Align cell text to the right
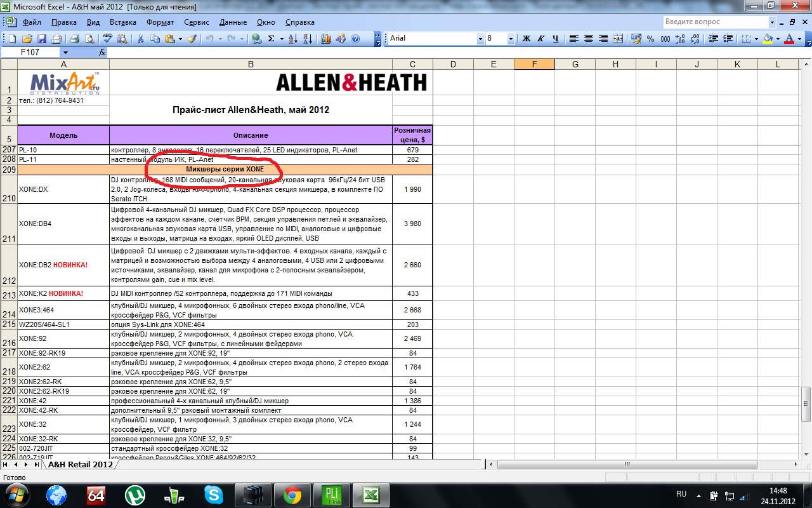812x508 pixels. click(603, 39)
